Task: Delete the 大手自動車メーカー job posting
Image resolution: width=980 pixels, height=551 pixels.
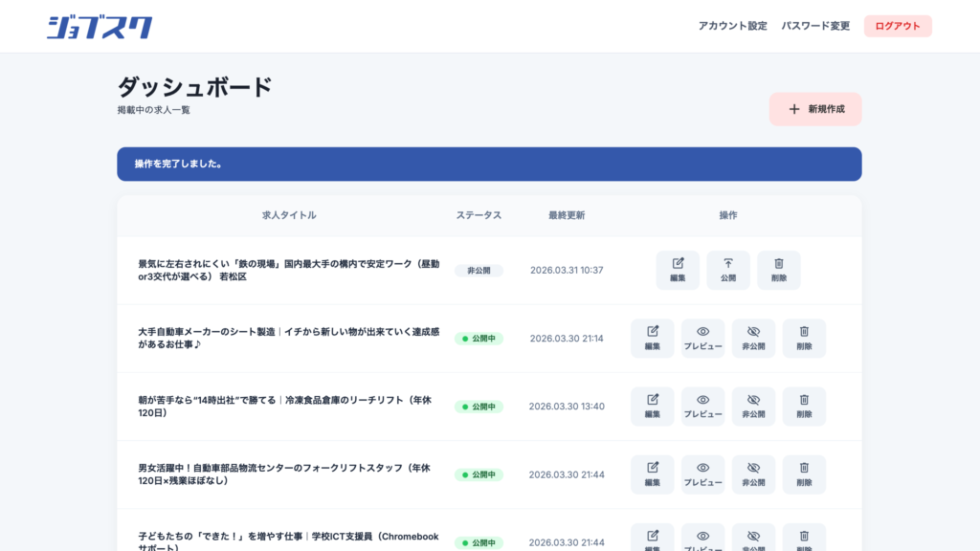Action: 804,338
